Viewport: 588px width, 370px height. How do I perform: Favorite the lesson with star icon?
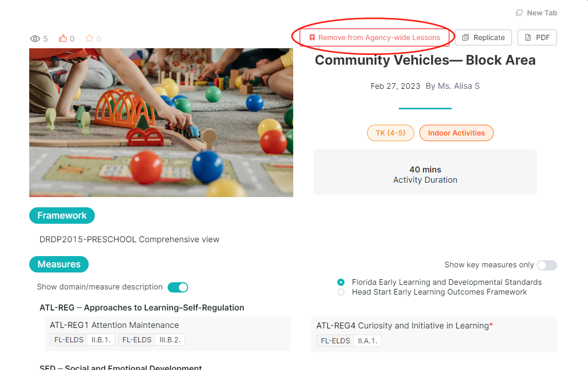click(89, 38)
